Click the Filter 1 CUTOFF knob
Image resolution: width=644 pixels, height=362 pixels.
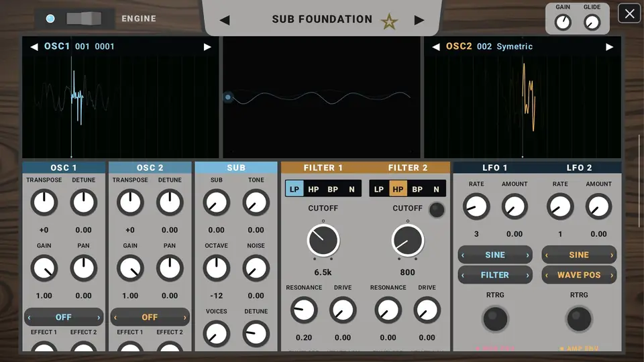[x=323, y=241]
